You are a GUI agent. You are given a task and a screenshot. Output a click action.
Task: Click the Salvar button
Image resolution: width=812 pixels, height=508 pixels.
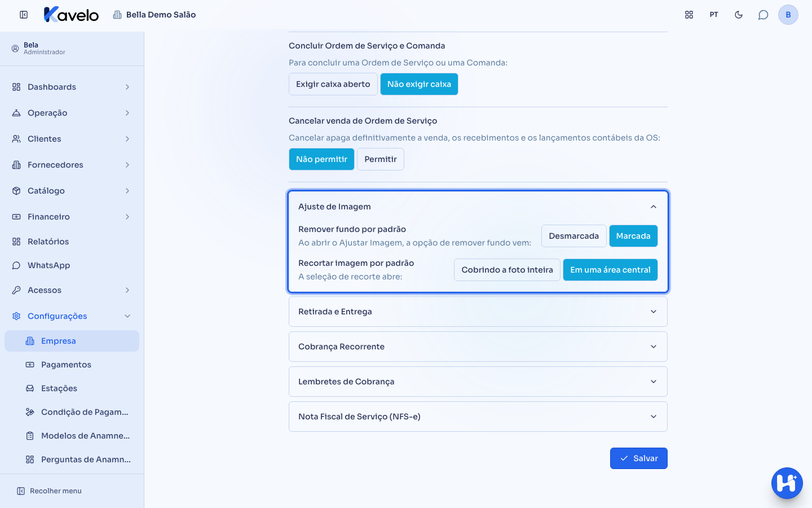[639, 458]
